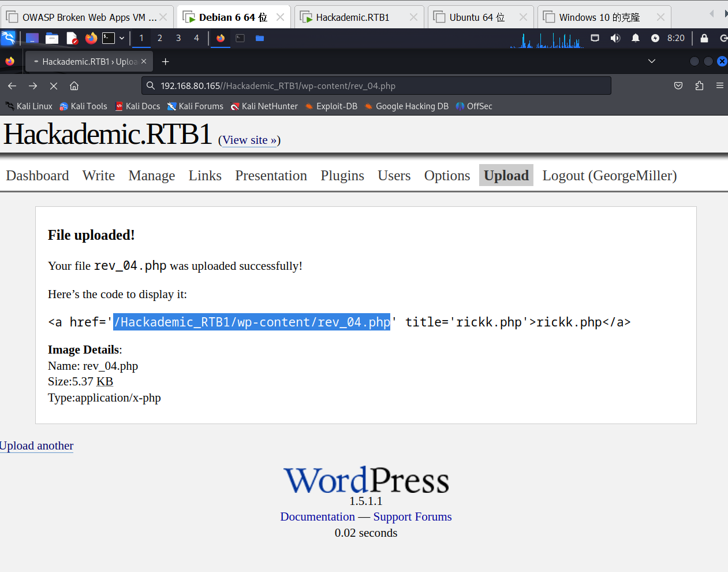Switch to workspace 2
This screenshot has width=728, height=572.
tap(160, 38)
